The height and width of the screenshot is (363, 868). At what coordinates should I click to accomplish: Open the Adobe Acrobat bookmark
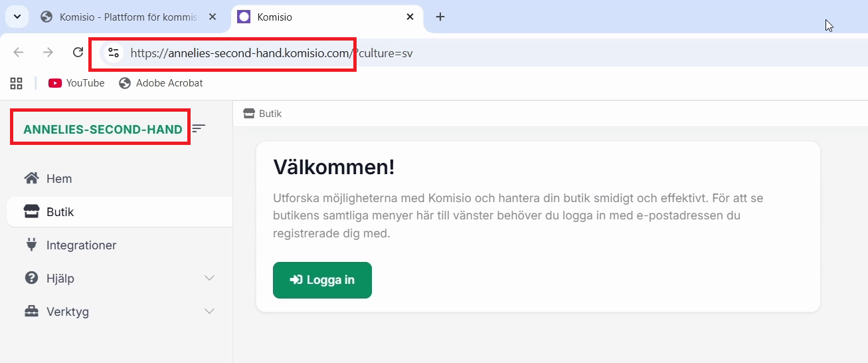[x=161, y=83]
